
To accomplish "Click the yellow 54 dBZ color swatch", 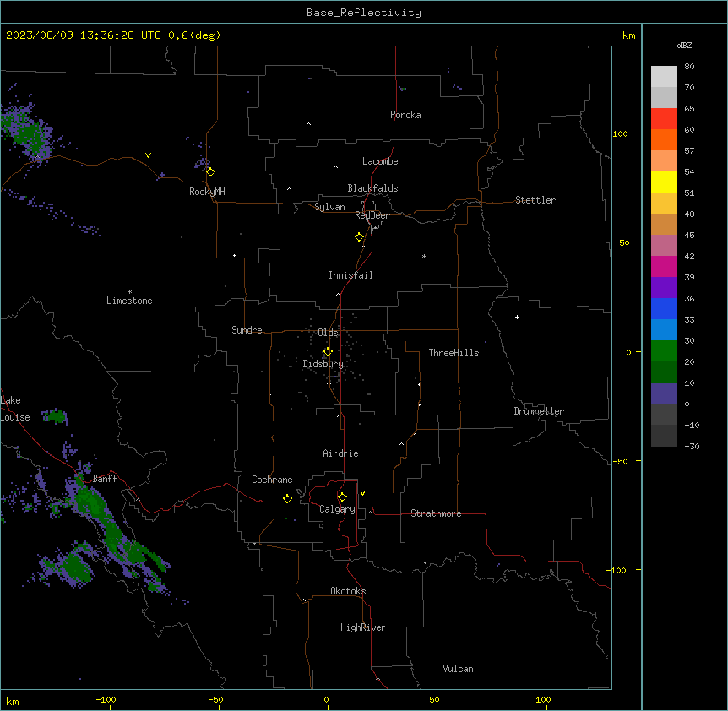I will [x=664, y=182].
